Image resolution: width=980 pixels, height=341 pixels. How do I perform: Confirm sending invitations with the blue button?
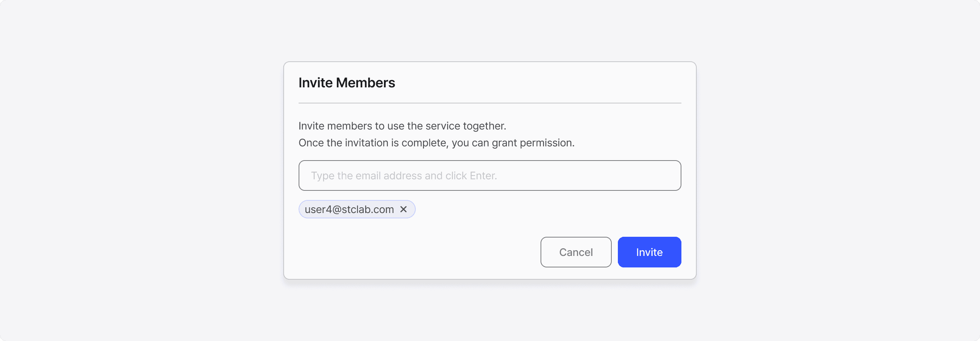pos(649,252)
